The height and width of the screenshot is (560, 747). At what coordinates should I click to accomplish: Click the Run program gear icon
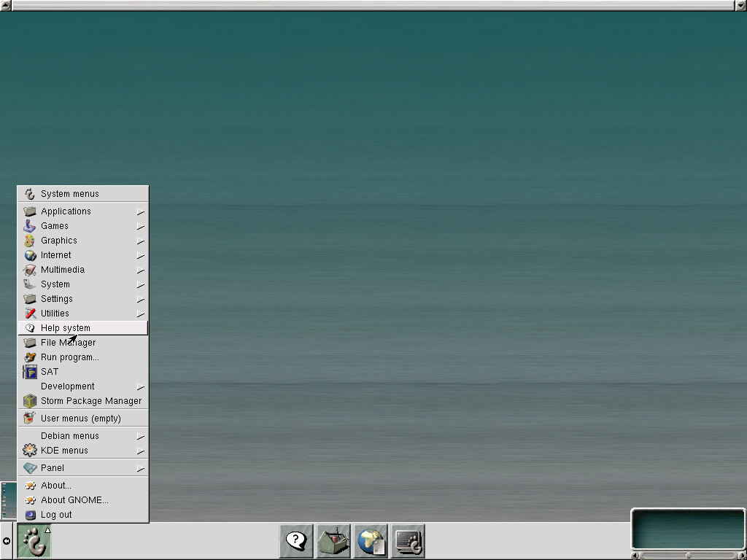(29, 357)
